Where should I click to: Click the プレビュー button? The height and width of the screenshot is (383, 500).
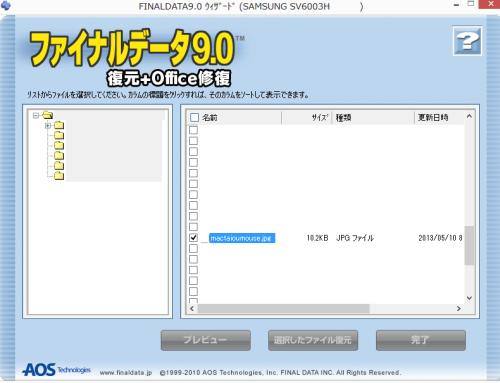[x=206, y=340]
